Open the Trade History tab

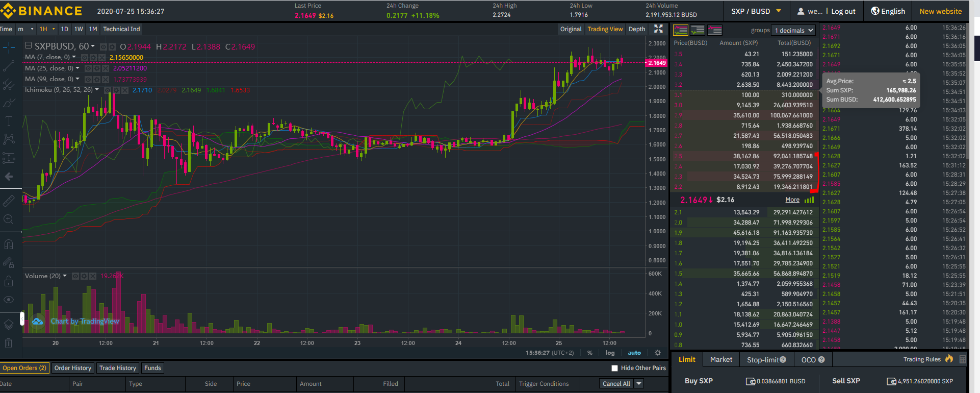click(x=118, y=368)
